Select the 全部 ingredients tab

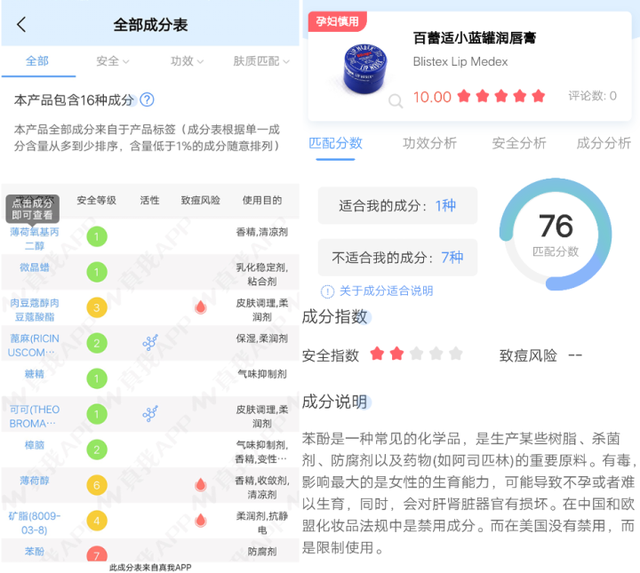tap(37, 61)
